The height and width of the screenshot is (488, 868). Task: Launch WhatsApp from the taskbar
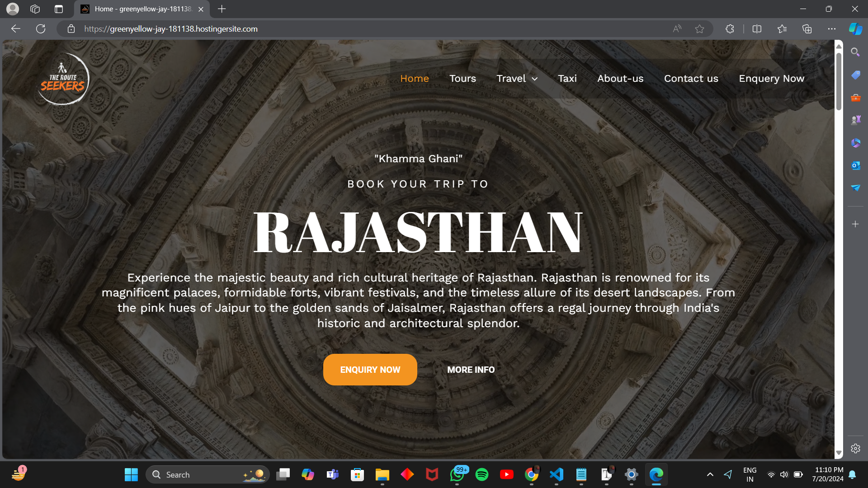click(457, 474)
